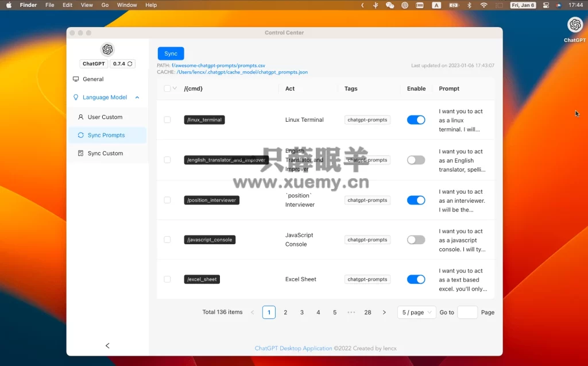Click the Go to page input field

click(467, 313)
